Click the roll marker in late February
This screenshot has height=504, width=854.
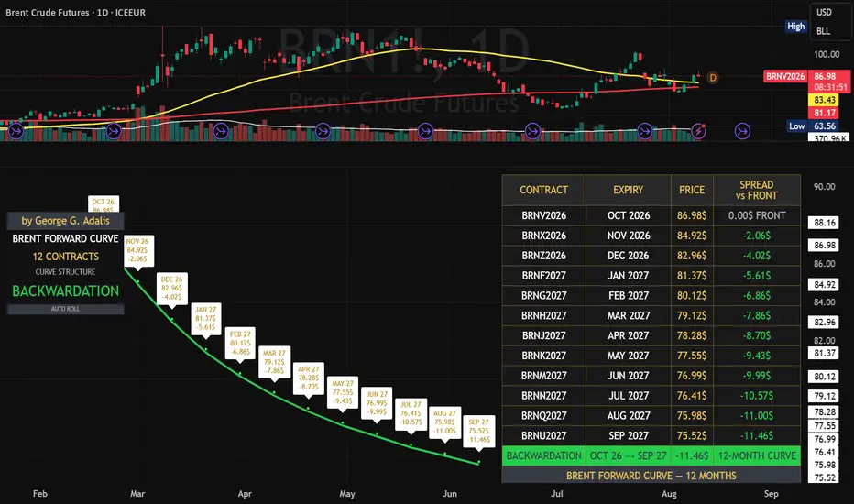pyautogui.click(x=114, y=131)
